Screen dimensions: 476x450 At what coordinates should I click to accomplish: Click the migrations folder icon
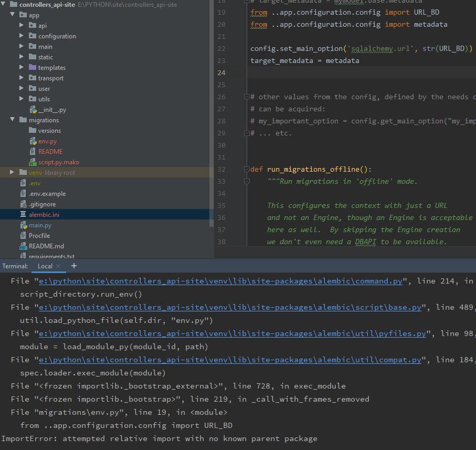[23, 120]
